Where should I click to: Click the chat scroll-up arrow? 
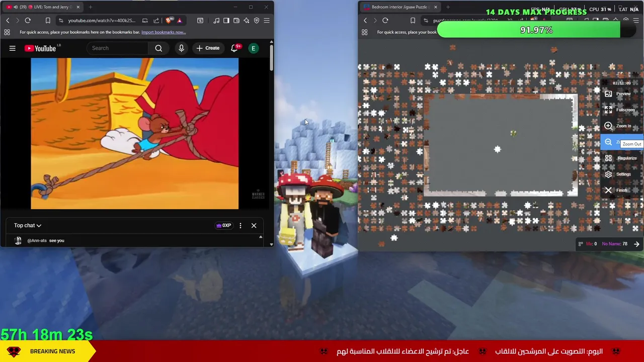[261, 237]
